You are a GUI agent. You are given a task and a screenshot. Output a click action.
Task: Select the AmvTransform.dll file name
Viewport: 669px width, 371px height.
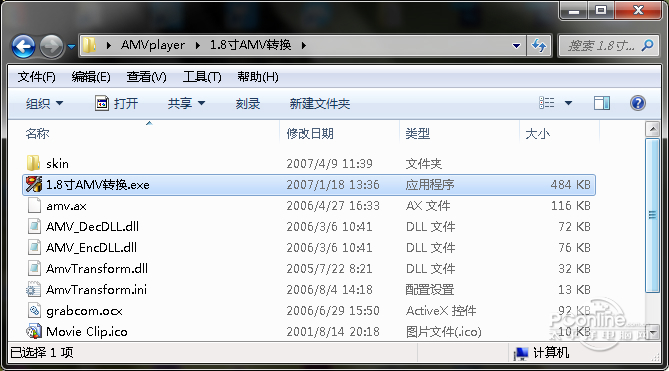point(97,269)
